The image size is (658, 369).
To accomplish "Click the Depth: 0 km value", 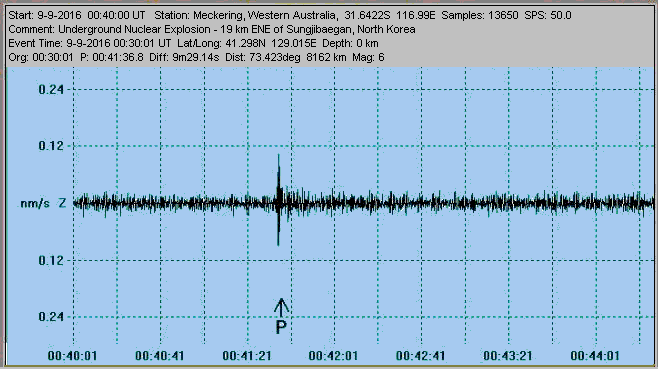I will 350,43.
